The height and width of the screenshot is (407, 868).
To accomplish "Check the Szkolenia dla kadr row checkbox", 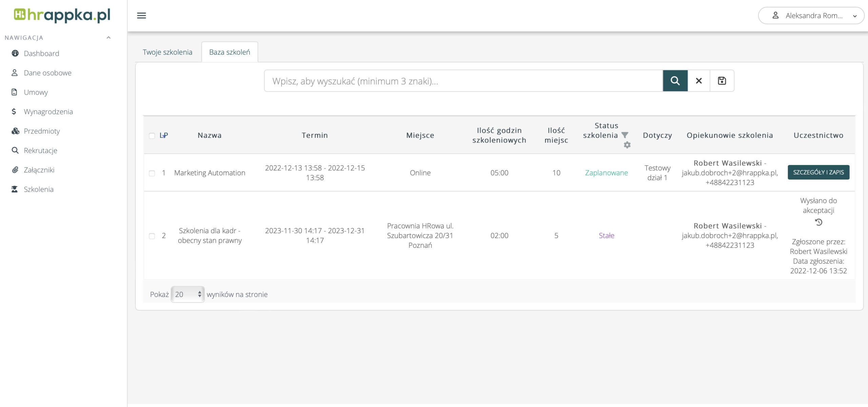I will 152,236.
